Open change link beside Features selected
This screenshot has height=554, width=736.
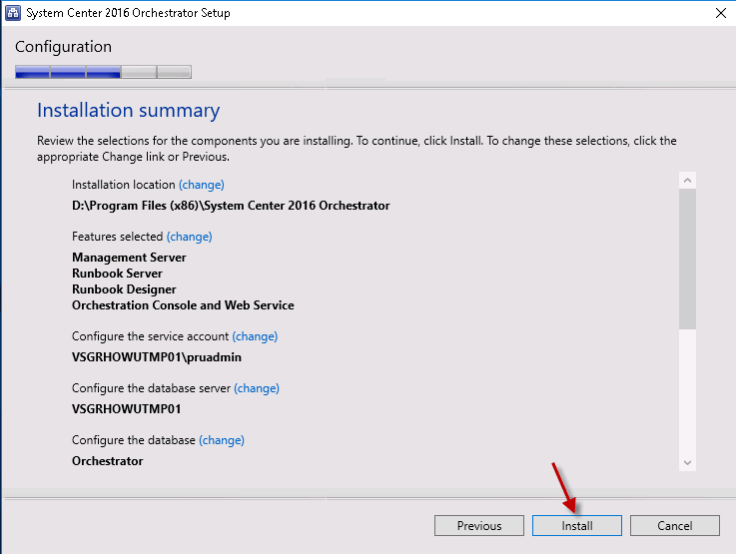click(x=189, y=236)
